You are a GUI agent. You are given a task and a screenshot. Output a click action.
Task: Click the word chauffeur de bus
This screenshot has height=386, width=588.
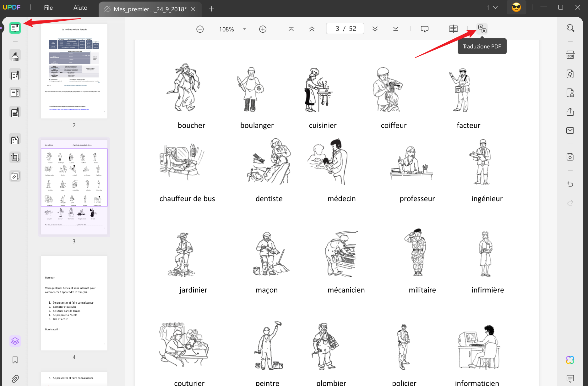[187, 199]
